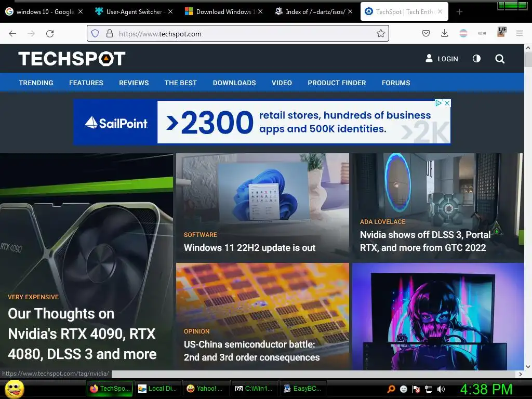The image size is (532, 399).
Task: Close the SailPoint ad with the X
Action: coord(447,103)
